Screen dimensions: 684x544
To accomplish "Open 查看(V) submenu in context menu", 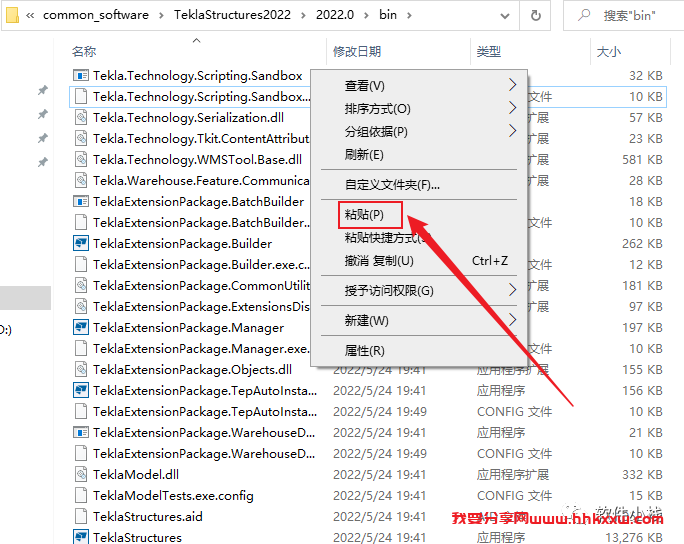I will [x=419, y=86].
